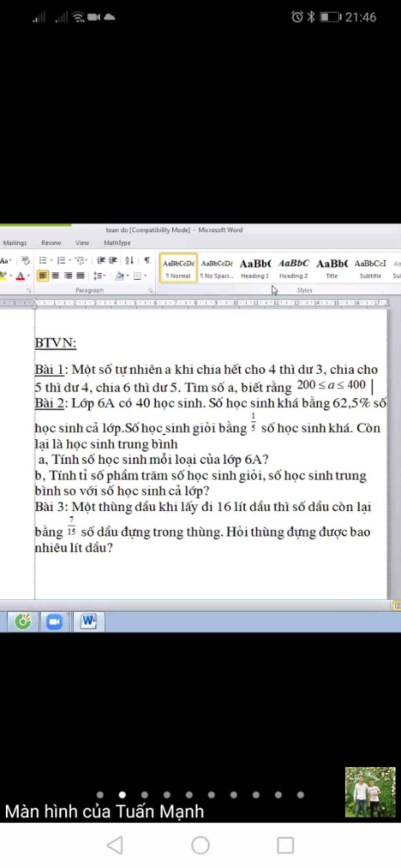Toggle Justify alignment
The height and width of the screenshot is (868, 401).
pos(80,276)
